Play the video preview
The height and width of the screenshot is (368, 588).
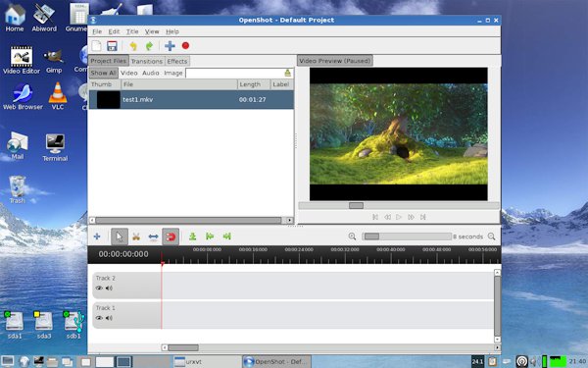pos(399,217)
